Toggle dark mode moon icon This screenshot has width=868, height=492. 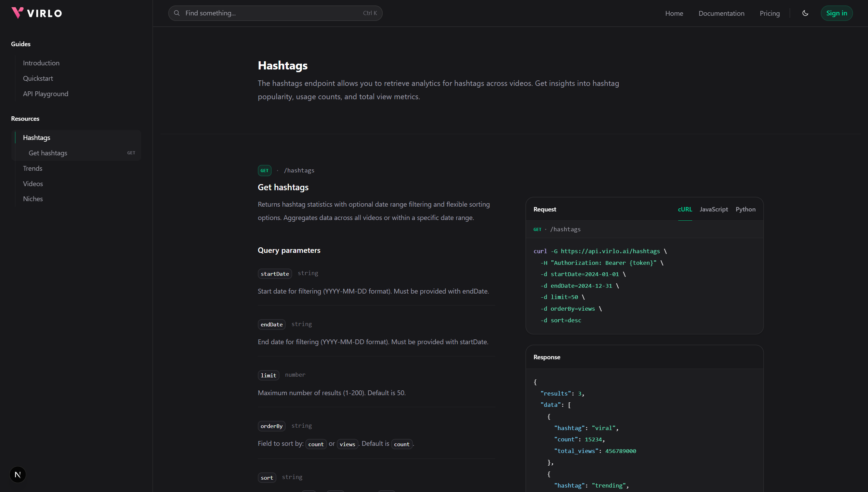click(805, 13)
